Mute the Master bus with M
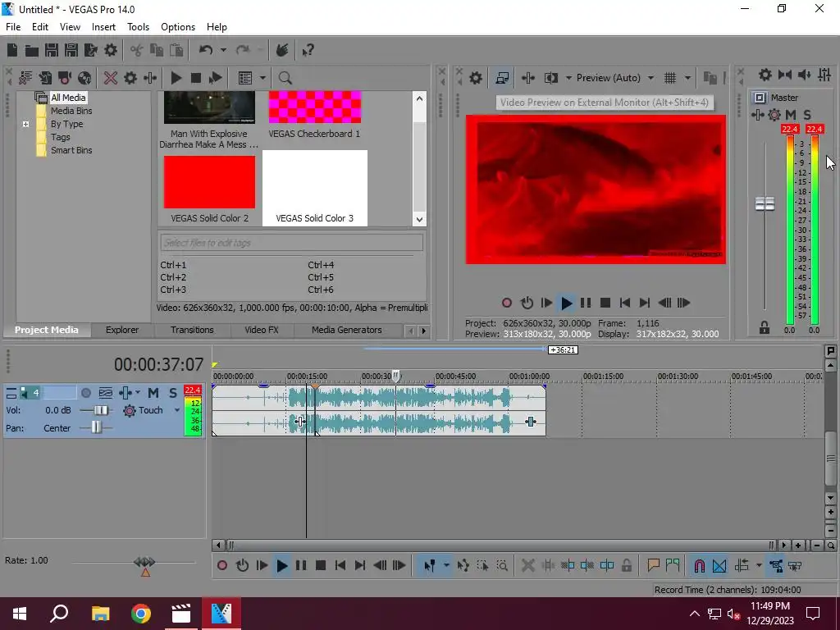840x630 pixels. point(791,115)
